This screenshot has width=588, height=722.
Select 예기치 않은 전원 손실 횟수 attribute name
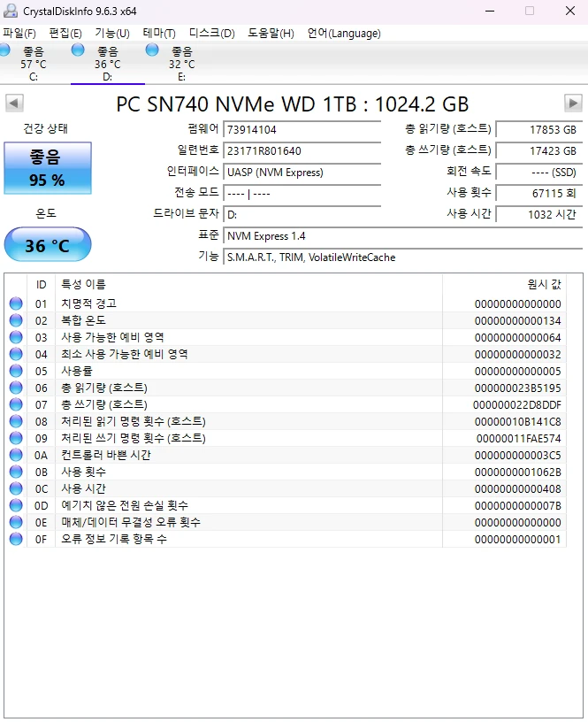click(125, 505)
